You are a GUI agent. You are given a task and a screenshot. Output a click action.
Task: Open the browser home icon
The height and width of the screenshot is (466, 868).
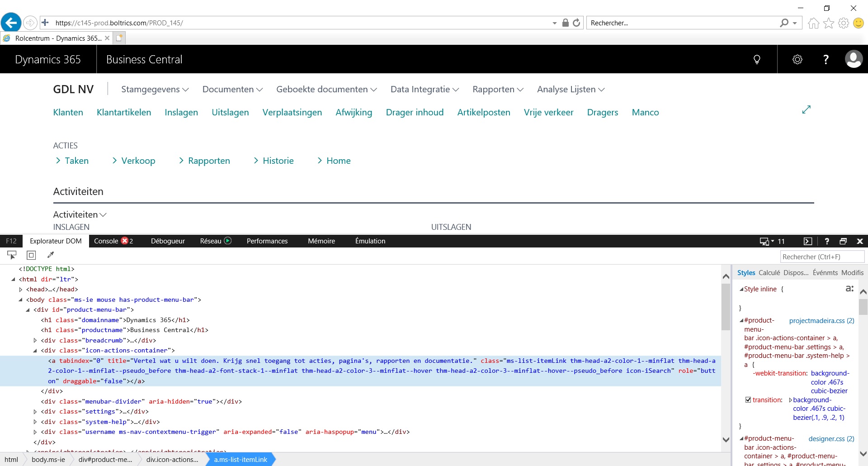click(x=813, y=23)
